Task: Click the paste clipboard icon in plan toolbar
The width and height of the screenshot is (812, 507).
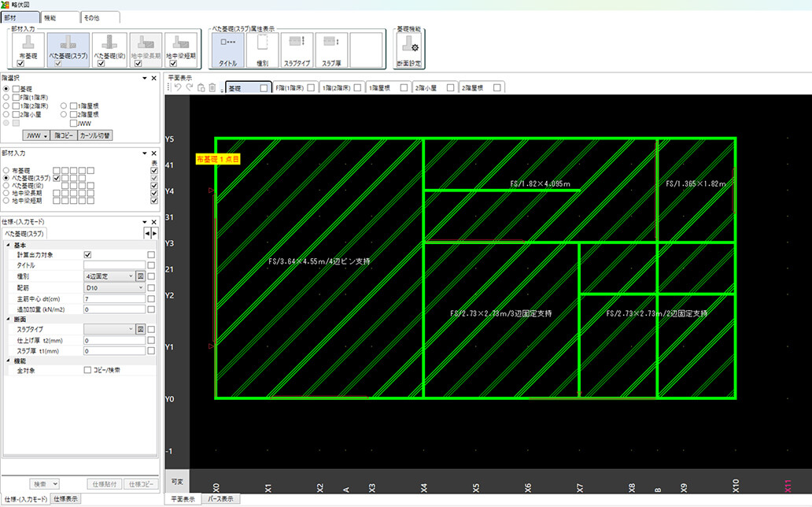Action: point(201,87)
